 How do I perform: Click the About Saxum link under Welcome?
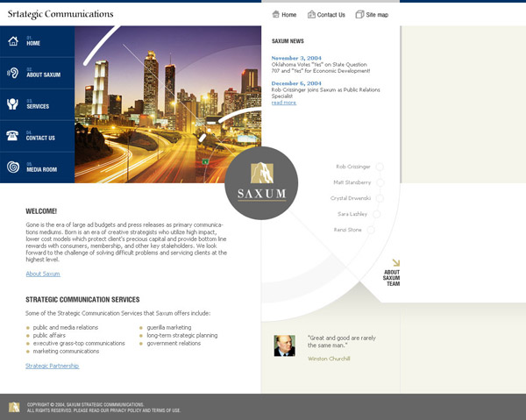click(x=43, y=274)
